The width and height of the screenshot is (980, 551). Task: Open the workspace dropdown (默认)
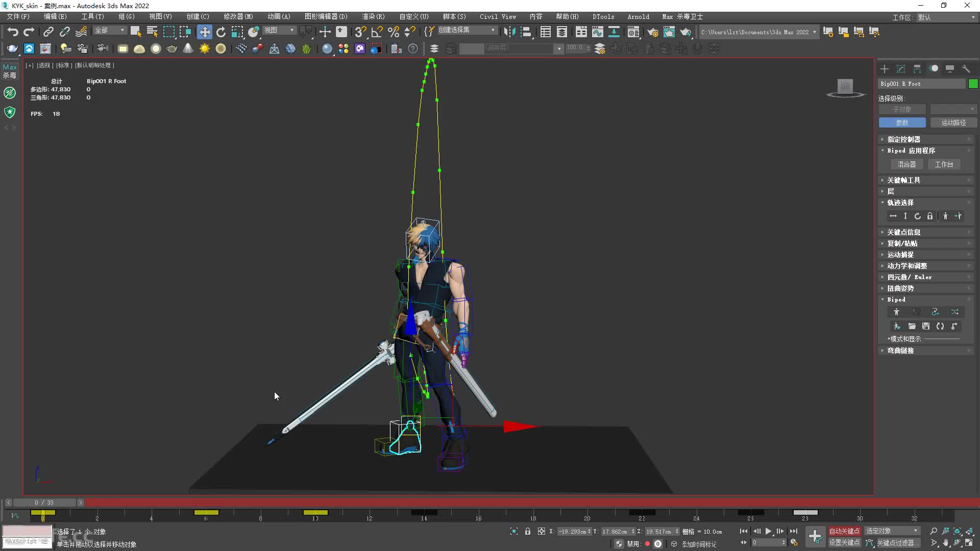(x=946, y=17)
